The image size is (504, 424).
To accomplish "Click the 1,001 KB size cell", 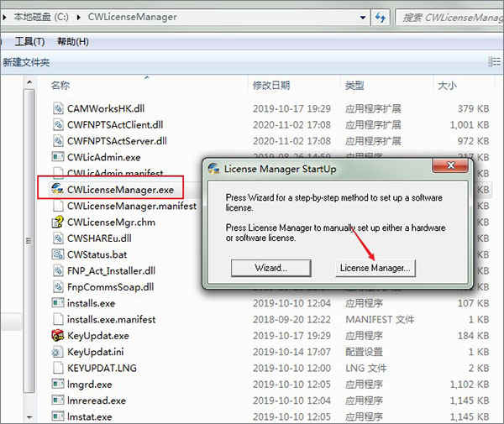I will tap(470, 125).
